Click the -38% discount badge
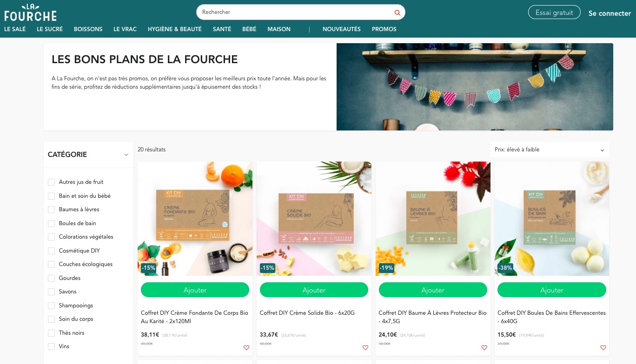This screenshot has width=636, height=364. point(505,268)
